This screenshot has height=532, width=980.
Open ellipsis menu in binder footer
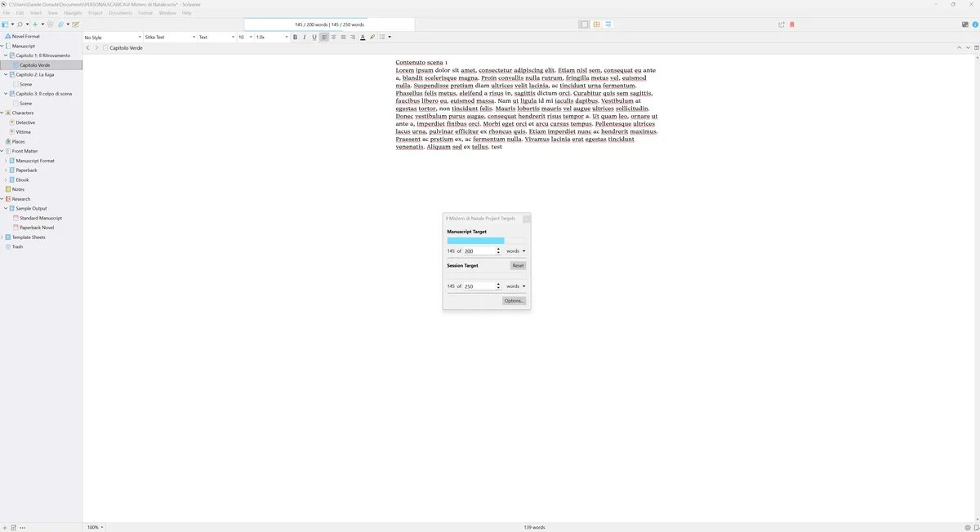(22, 527)
